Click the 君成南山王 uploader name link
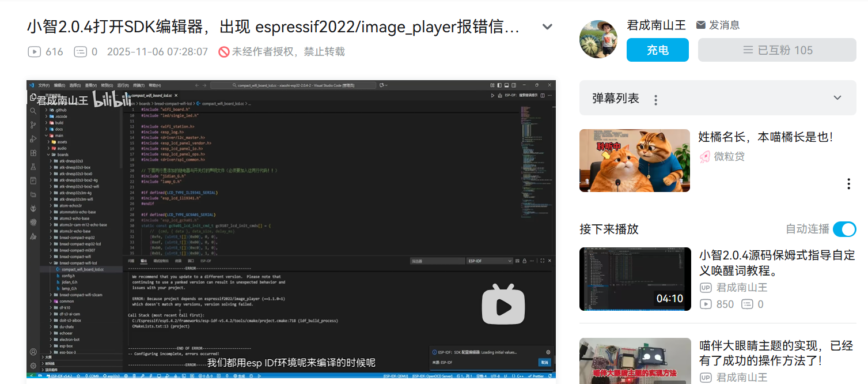 [x=656, y=25]
